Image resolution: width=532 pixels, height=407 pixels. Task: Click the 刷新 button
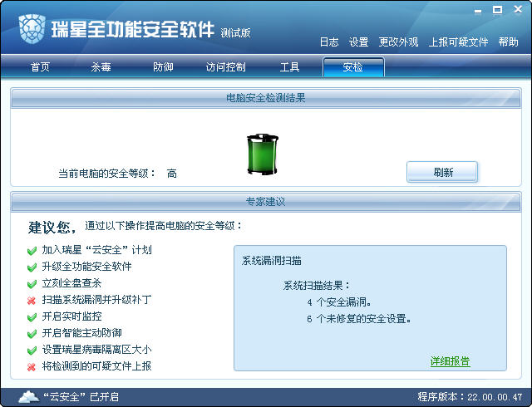coord(442,172)
